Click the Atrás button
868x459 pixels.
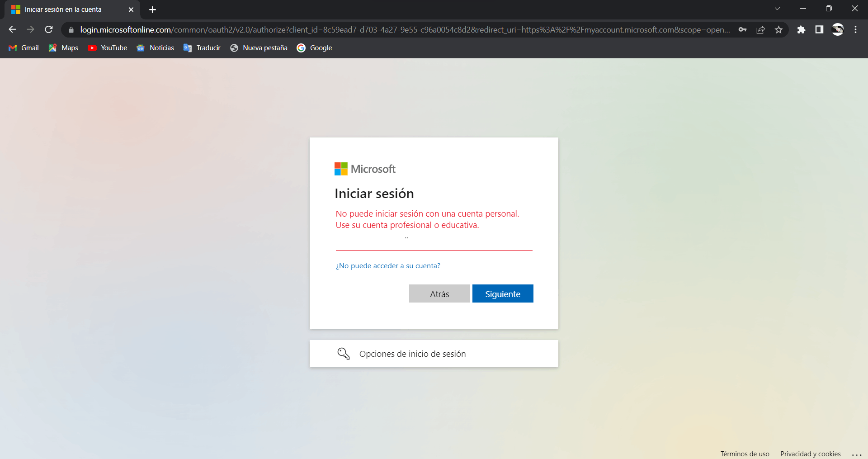439,293
